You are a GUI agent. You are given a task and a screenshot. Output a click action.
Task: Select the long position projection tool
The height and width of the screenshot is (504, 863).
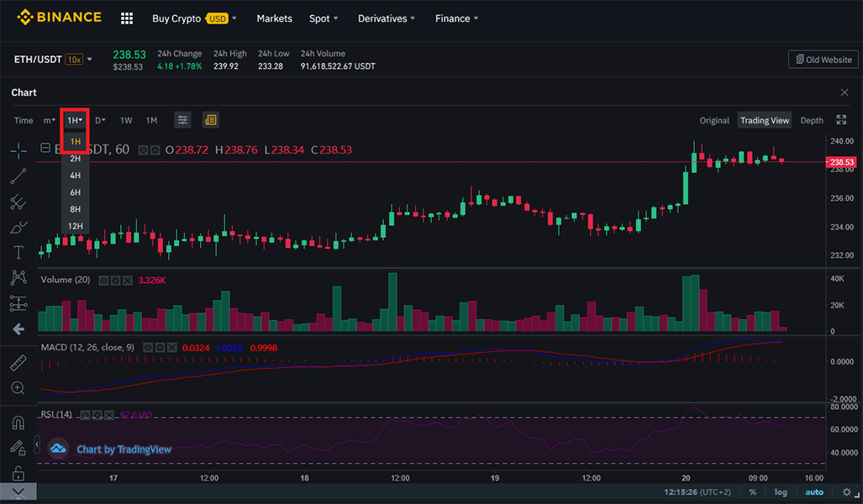18,303
